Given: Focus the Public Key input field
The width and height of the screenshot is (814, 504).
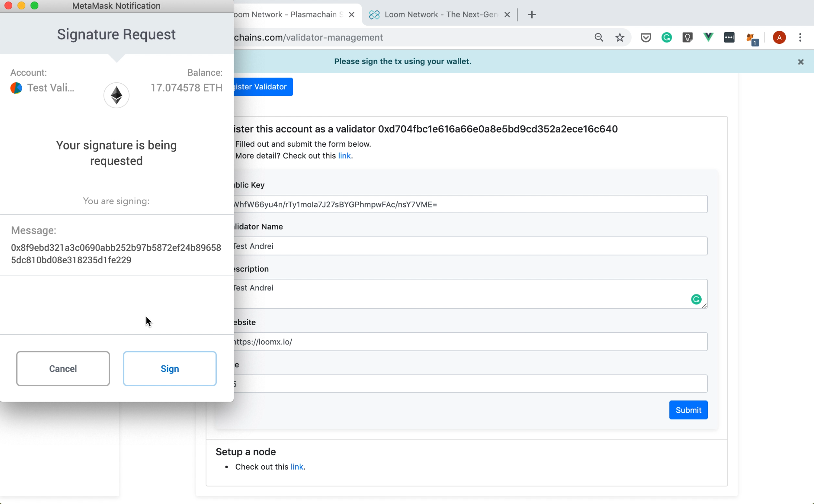Looking at the screenshot, I should (x=470, y=204).
